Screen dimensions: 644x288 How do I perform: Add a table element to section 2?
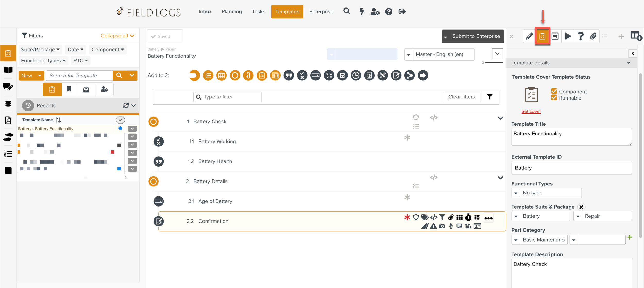click(221, 76)
